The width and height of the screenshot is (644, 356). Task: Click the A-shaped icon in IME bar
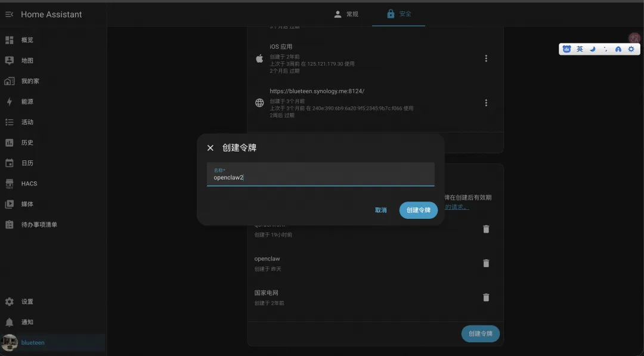point(618,49)
